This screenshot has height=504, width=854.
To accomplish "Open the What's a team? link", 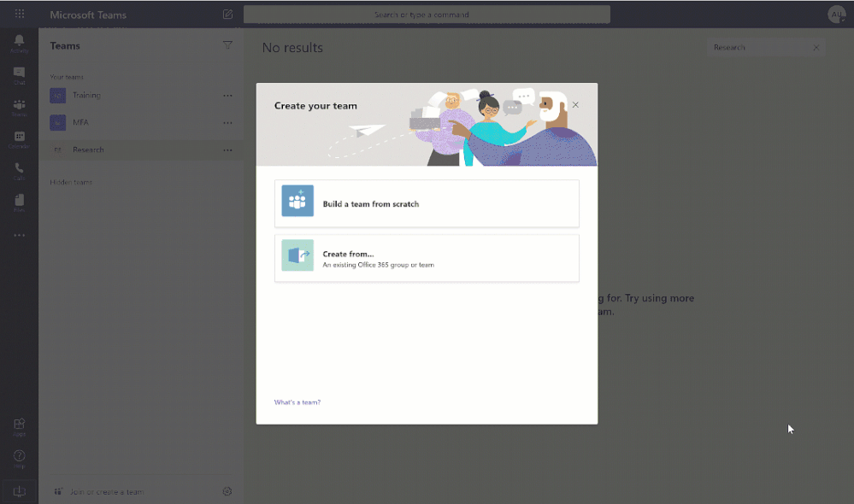I will point(297,402).
